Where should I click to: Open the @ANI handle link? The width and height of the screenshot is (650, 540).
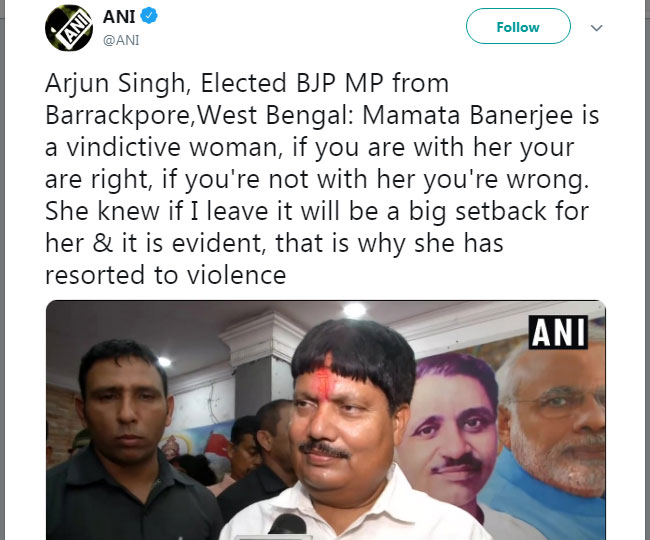point(121,40)
